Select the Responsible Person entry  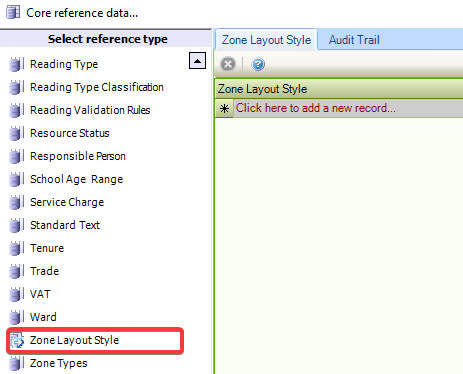78,156
